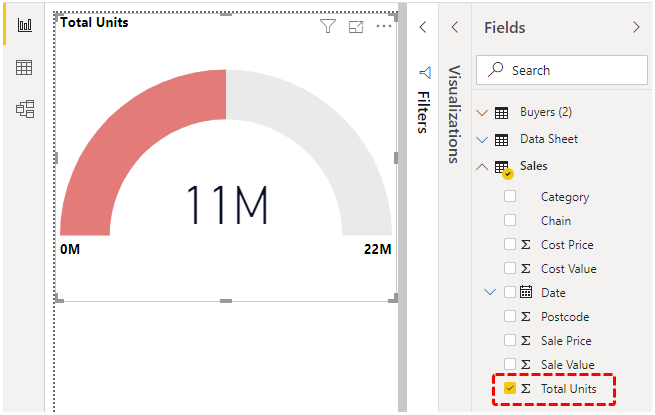Switch to the Data view icon
This screenshot has height=415, width=655.
tap(24, 68)
